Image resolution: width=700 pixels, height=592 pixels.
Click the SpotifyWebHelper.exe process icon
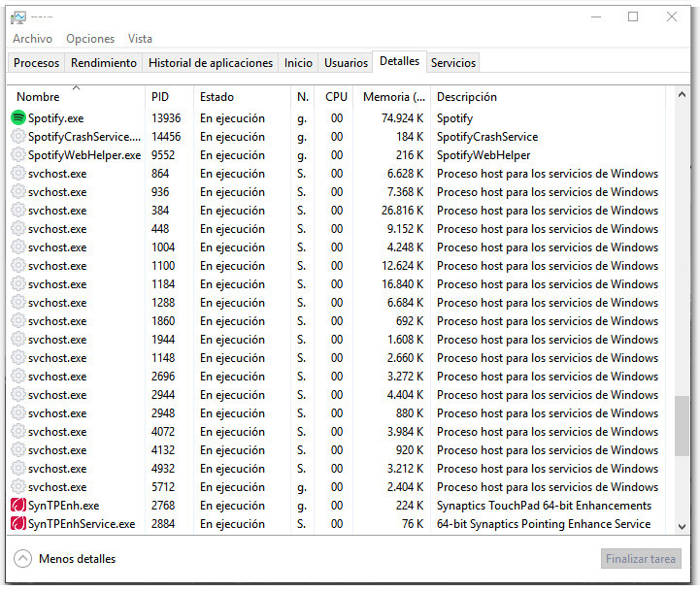[x=18, y=155]
